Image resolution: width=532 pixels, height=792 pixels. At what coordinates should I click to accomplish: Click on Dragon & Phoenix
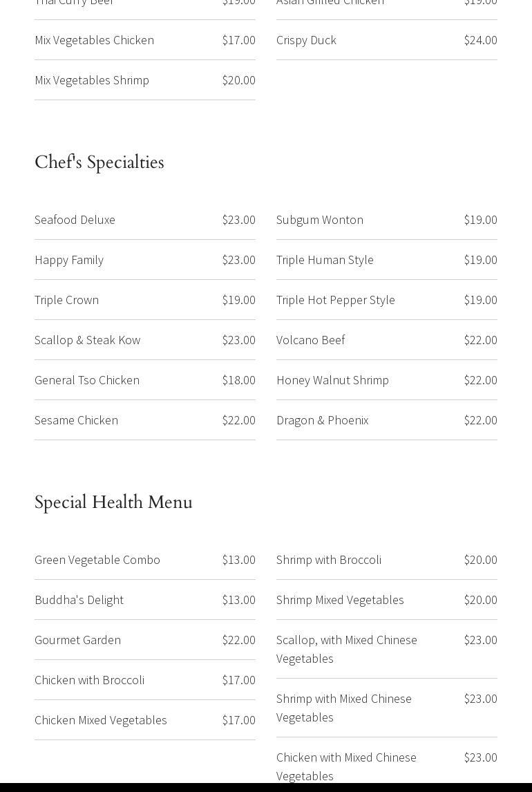(323, 420)
